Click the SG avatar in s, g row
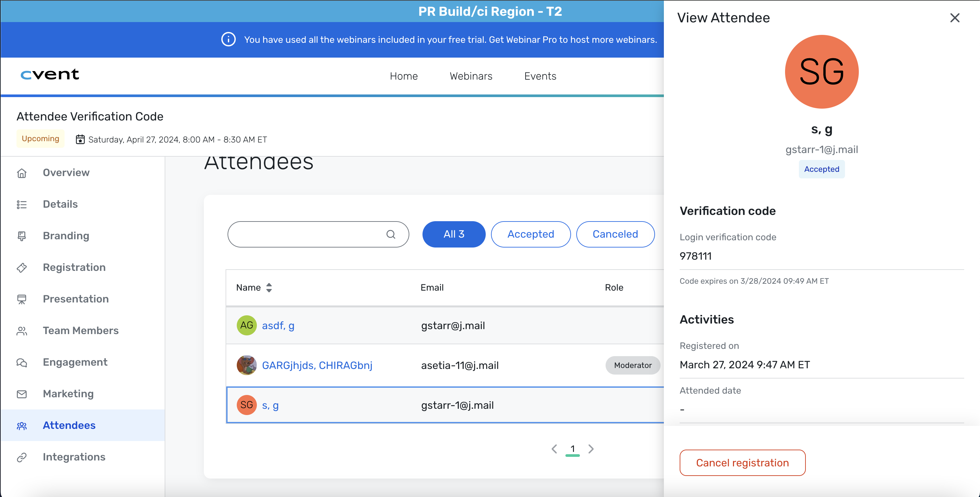 tap(247, 405)
